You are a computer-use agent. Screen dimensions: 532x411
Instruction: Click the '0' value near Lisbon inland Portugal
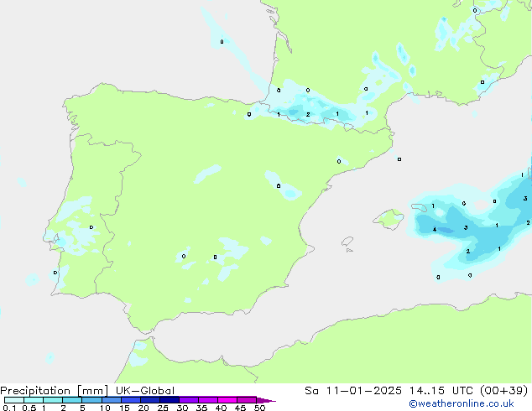tap(91, 227)
